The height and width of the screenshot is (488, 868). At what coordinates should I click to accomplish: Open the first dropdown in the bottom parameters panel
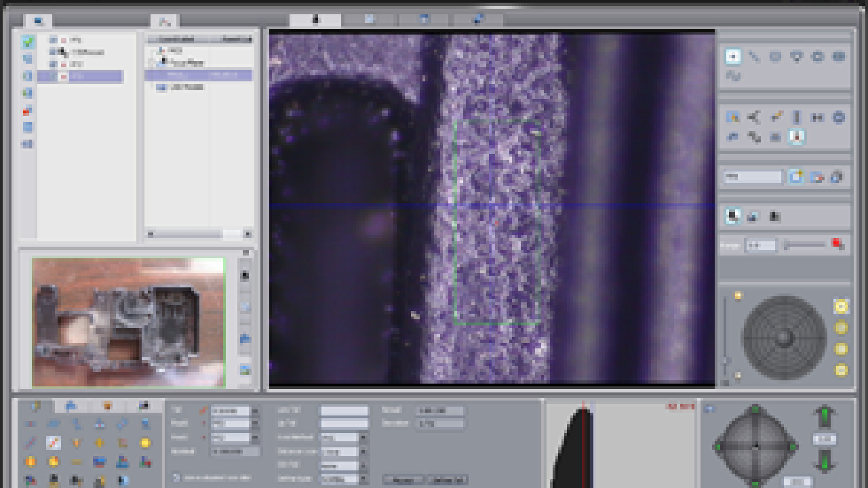(255, 411)
